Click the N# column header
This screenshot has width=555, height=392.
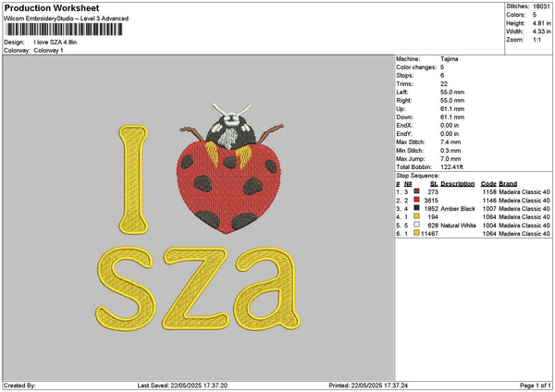[x=408, y=184]
